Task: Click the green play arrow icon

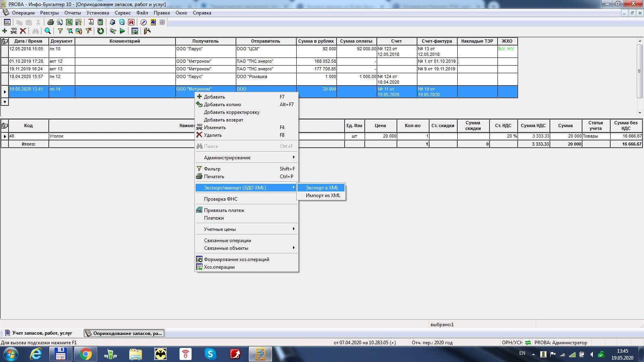Action: (x=122, y=31)
